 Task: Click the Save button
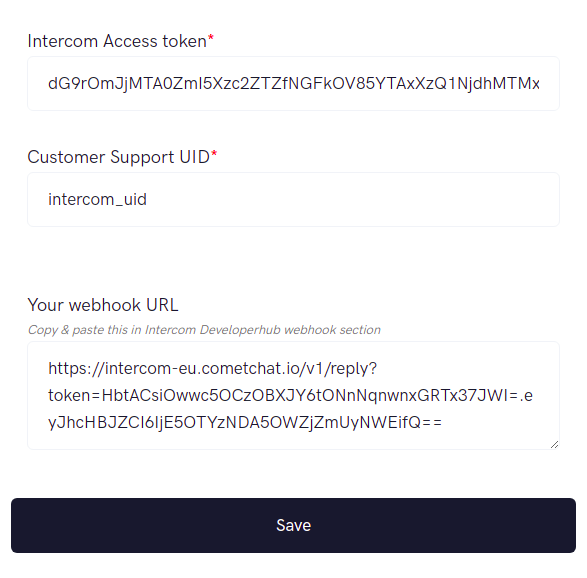(293, 525)
